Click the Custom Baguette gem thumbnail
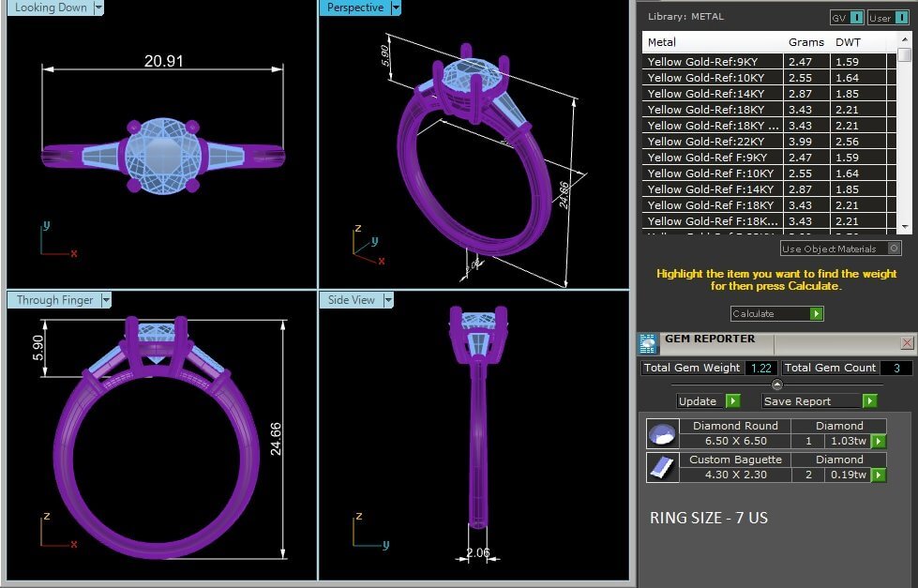Viewport: 918px width, 588px height. (x=663, y=467)
